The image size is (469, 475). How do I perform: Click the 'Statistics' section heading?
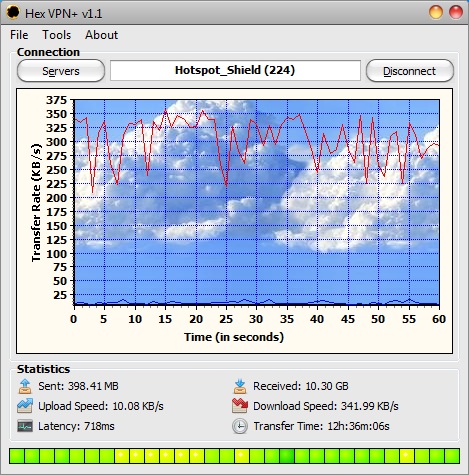click(43, 369)
